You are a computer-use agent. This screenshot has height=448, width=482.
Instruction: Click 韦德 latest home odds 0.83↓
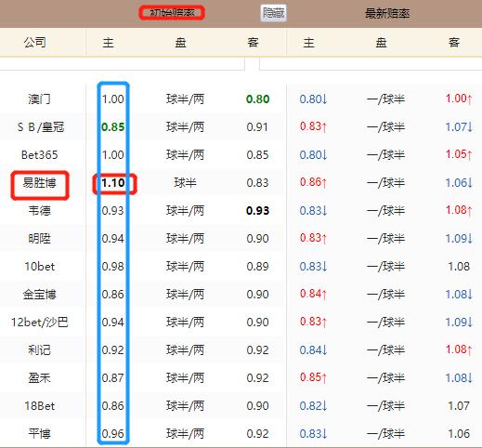[x=313, y=211]
